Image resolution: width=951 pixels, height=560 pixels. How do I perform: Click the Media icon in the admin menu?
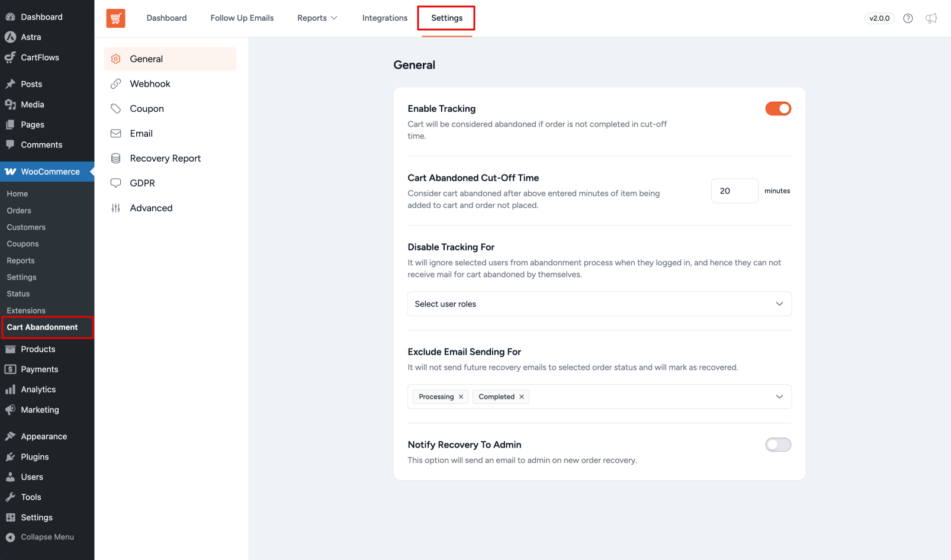point(10,105)
